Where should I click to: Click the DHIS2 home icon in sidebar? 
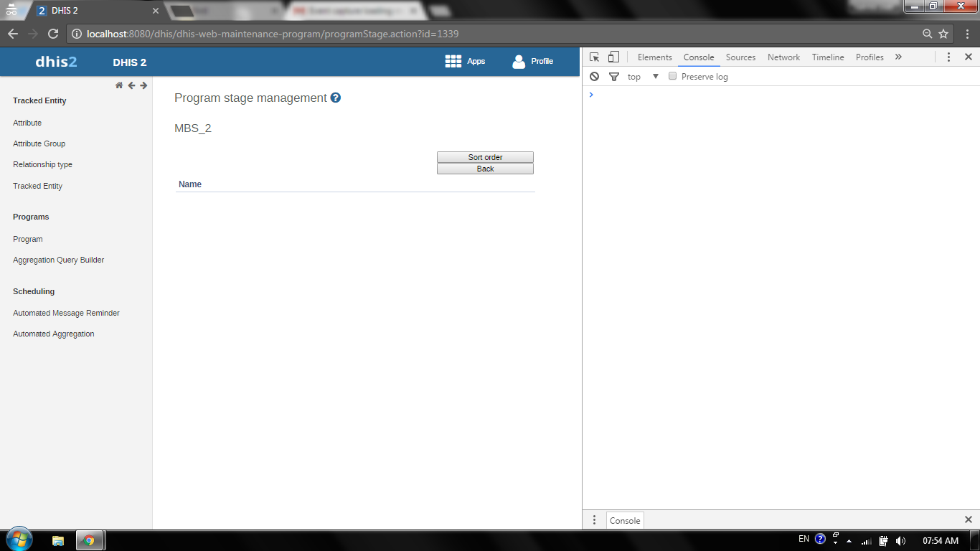119,85
